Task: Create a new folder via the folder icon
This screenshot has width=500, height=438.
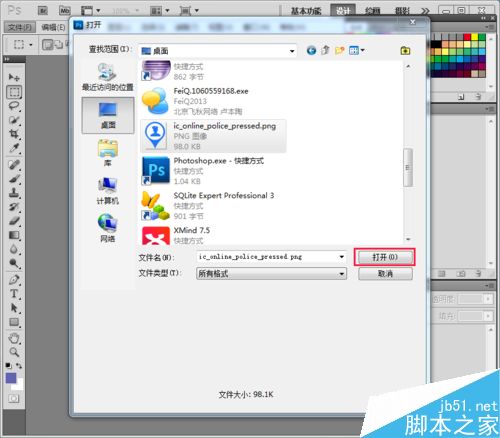Action: coord(340,51)
